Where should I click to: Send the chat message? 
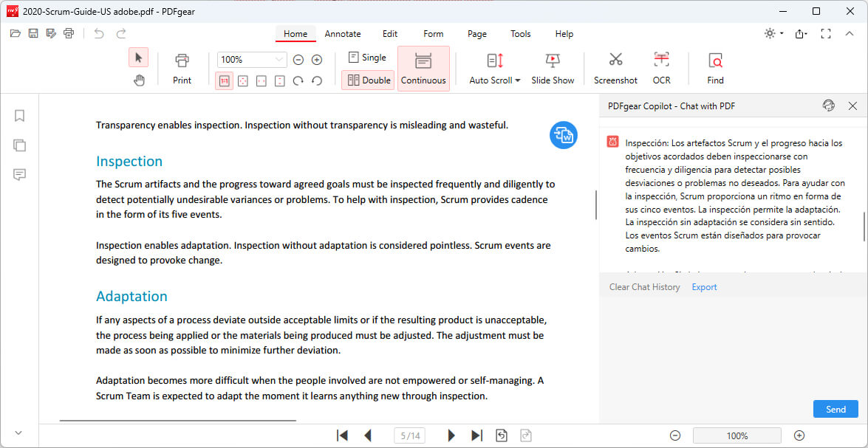point(836,410)
